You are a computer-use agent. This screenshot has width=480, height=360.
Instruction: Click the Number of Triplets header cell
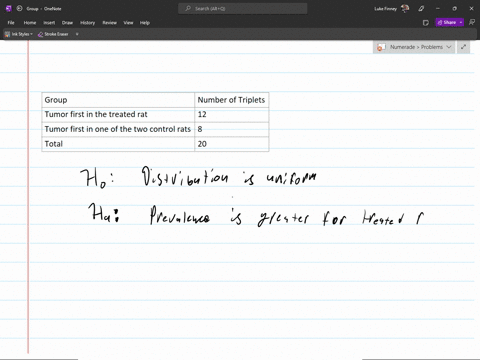pos(232,100)
